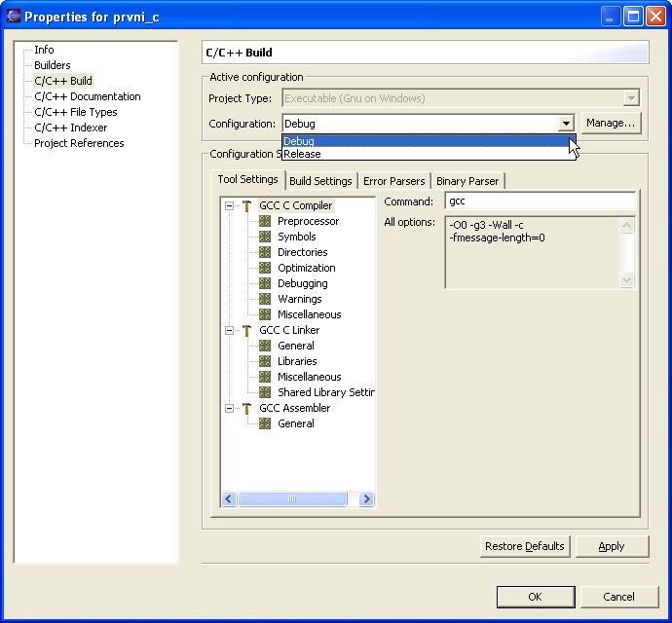Select the Libraries settings icon
The height and width of the screenshot is (623, 672).
(x=265, y=361)
